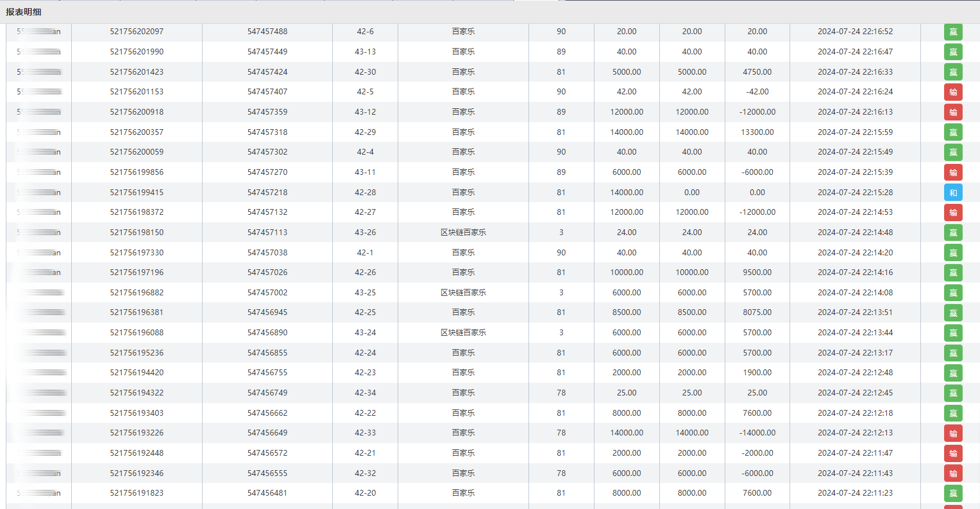Click the table number 42-30 cell
This screenshot has width=980, height=509.
tap(365, 72)
